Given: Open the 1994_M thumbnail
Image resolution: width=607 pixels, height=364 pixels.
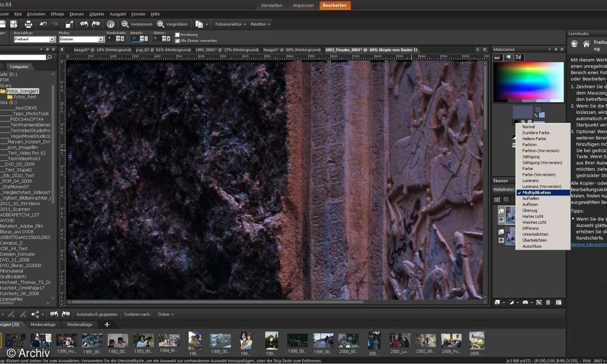Looking at the screenshot, I should [x=168, y=344].
